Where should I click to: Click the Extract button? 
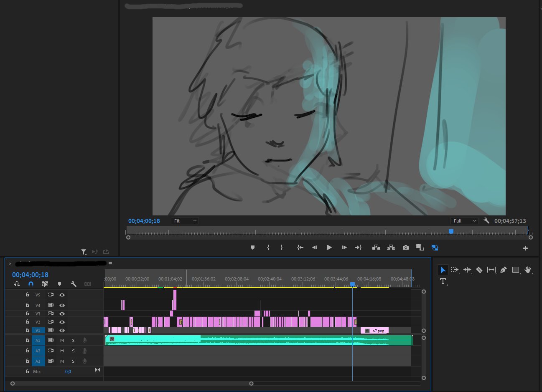pyautogui.click(x=391, y=248)
